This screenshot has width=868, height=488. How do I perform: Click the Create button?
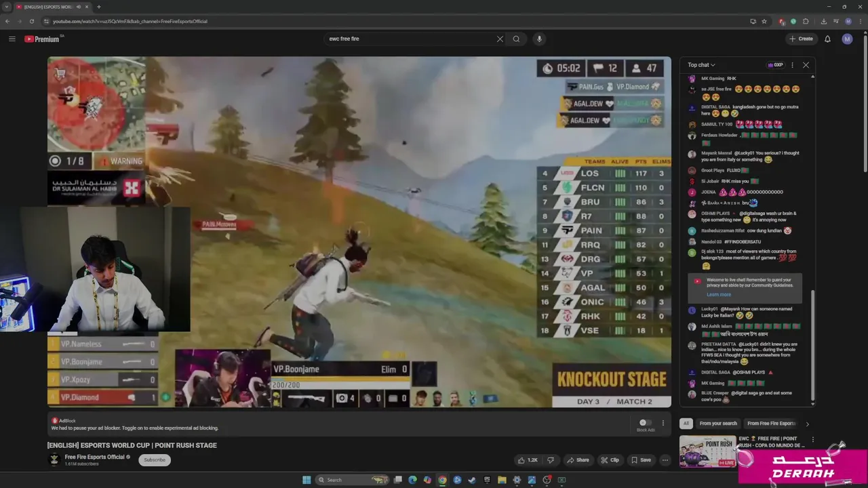[x=801, y=39]
